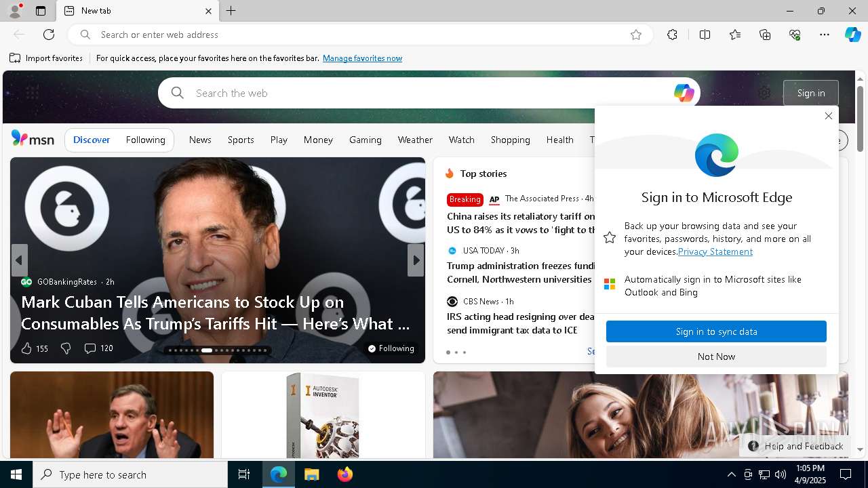Open the Collections icon
This screenshot has width=868, height=488.
click(765, 35)
